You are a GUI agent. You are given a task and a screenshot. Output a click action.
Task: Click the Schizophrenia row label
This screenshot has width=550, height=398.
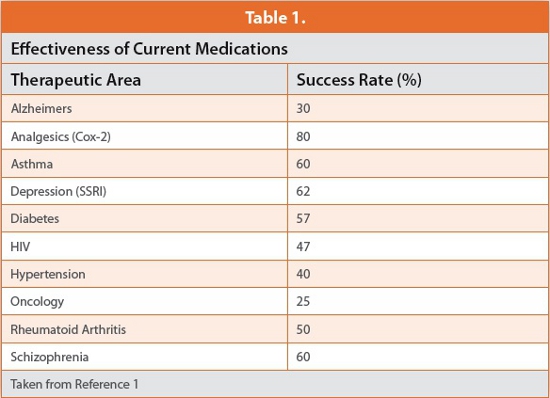pos(49,357)
